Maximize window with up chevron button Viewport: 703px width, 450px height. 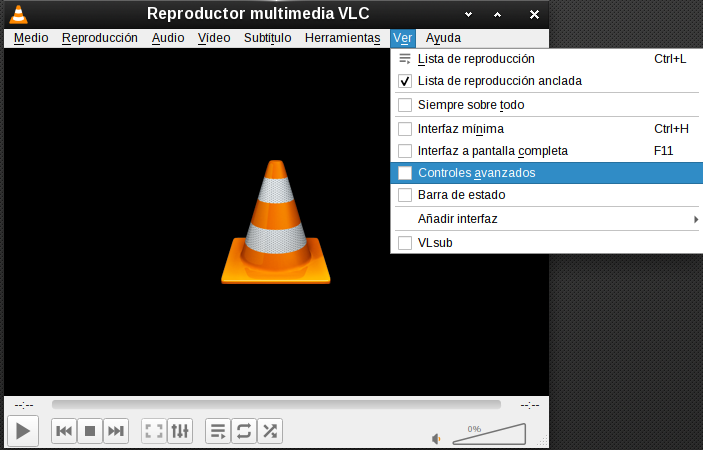coord(497,14)
